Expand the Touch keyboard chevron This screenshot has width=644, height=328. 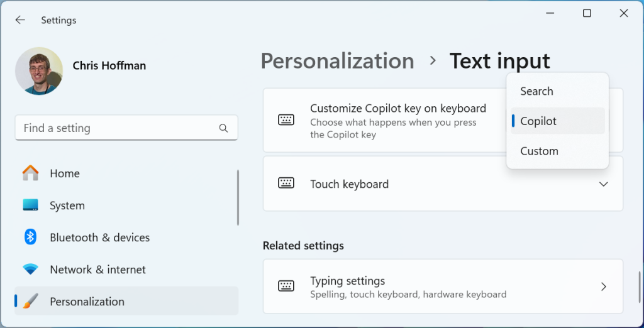tap(603, 184)
